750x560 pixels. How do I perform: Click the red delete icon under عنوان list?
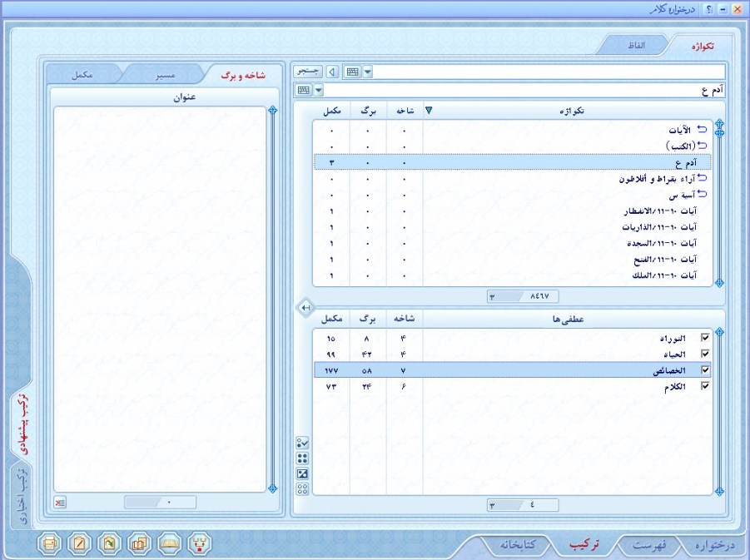point(61,503)
